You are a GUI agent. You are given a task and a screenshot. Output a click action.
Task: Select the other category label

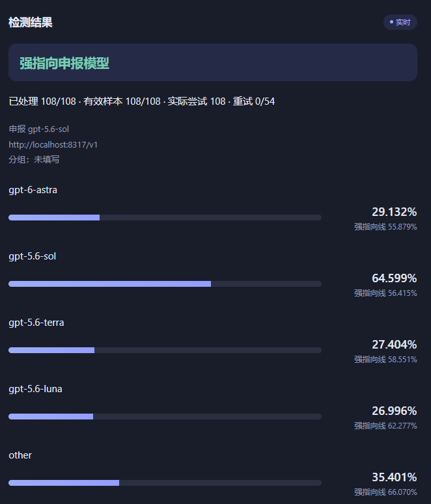(x=20, y=455)
